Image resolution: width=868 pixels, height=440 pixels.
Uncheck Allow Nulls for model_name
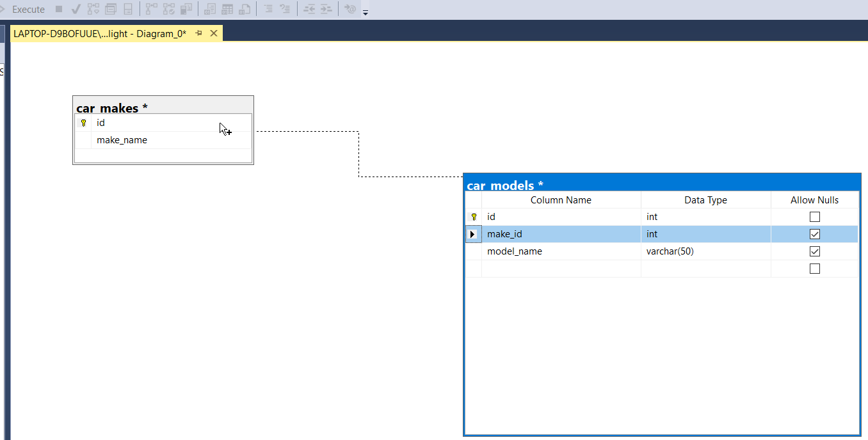(814, 252)
